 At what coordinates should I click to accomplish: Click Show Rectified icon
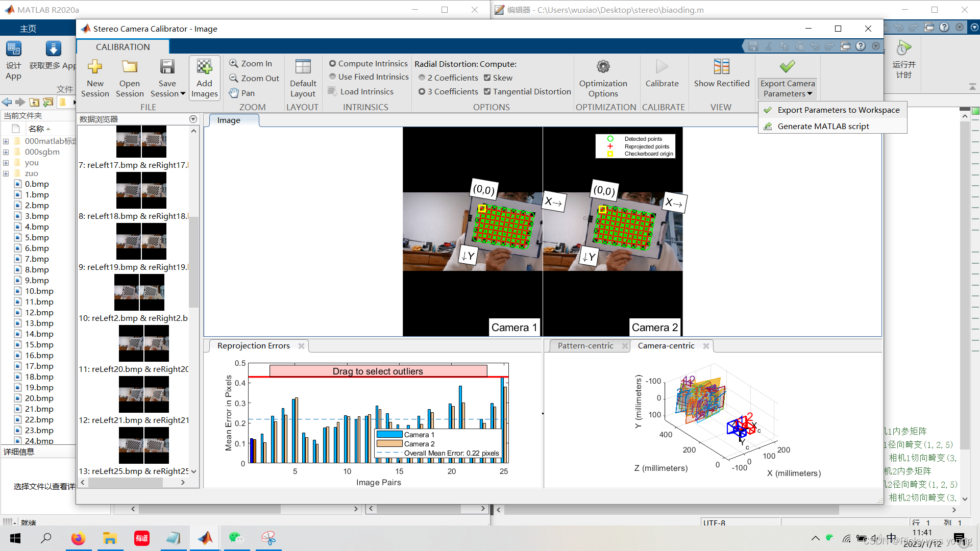click(x=721, y=67)
